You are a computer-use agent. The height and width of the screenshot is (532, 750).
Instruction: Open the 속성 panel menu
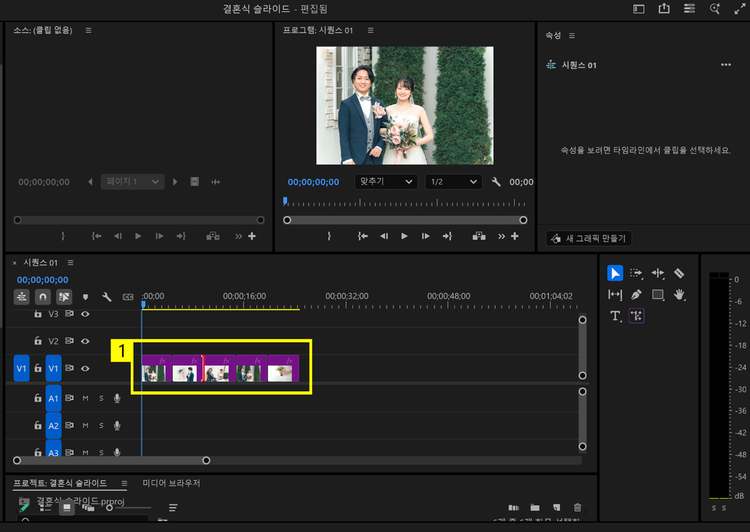click(x=572, y=35)
